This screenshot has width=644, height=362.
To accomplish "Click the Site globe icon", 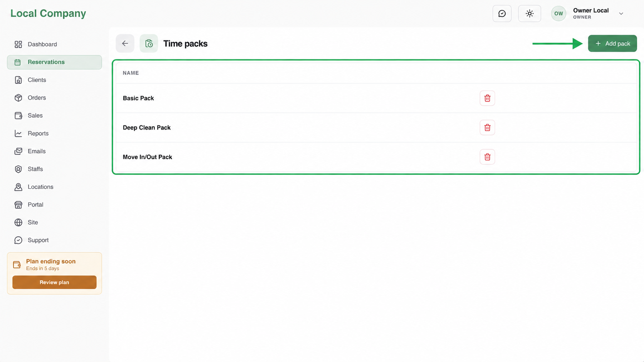I will 18,222.
